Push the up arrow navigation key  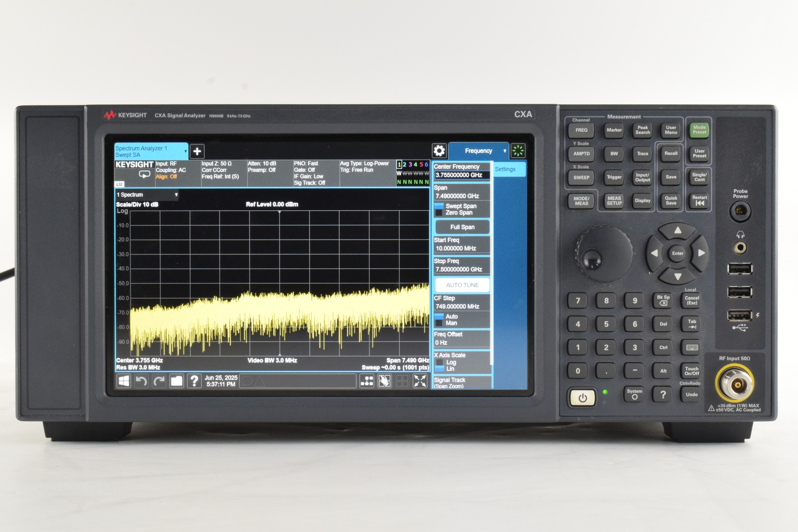(678, 230)
